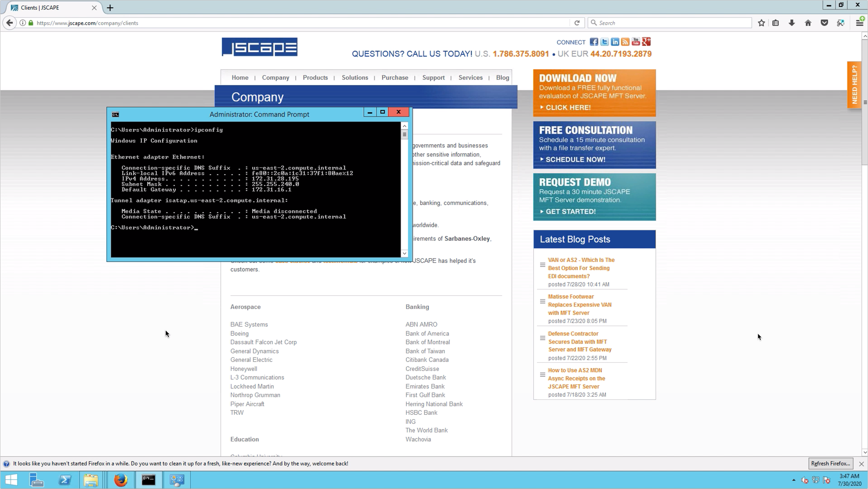Switch to the Products menu item

coord(315,77)
